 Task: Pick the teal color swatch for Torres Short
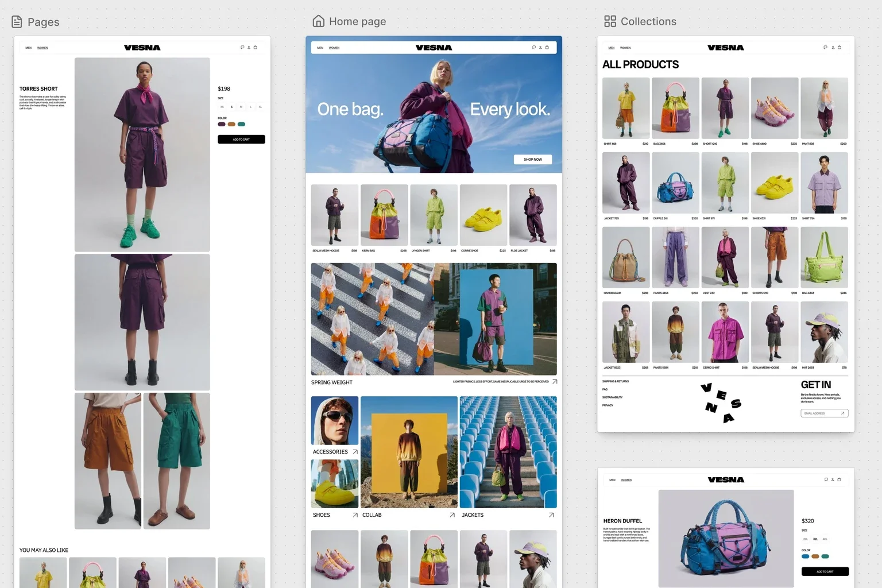(241, 124)
